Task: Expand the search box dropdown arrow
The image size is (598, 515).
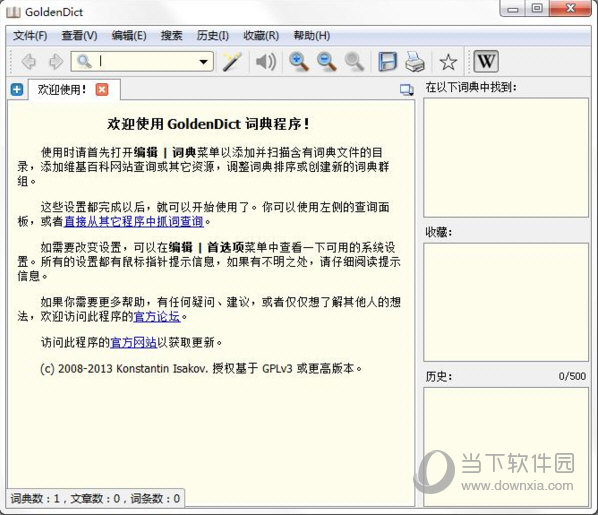Action: tap(204, 62)
